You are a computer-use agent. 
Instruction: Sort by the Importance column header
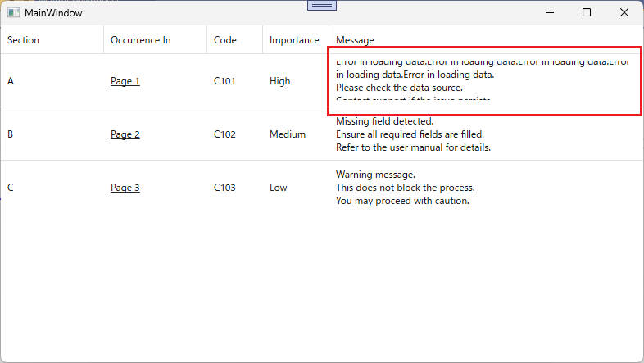(296, 40)
